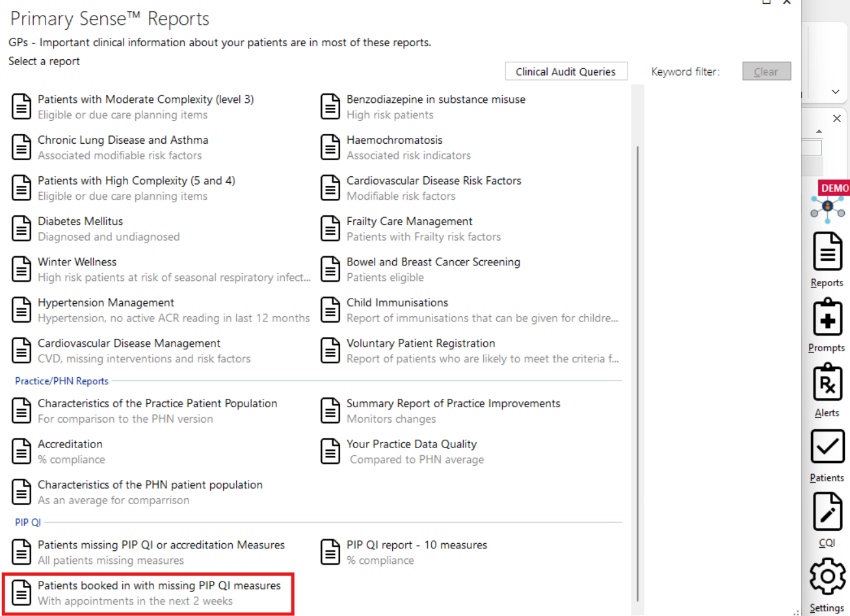Click 'For comparison to the PHN version' subtitle
The image size is (850, 616).
point(125,420)
